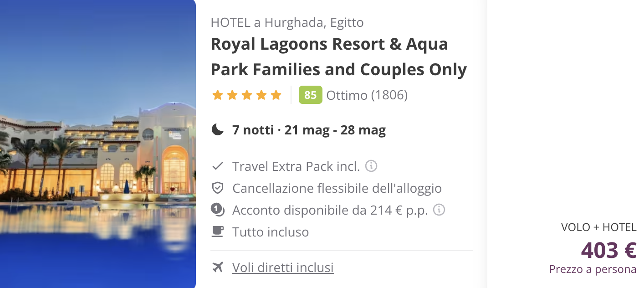Click the Tutto incluso board label
Image resolution: width=644 pixels, height=288 pixels.
[x=271, y=232]
